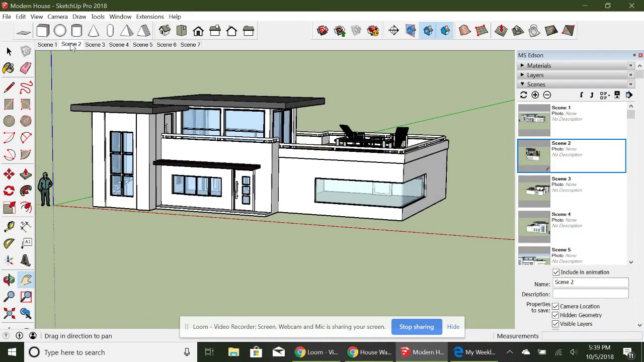Select the Push/Pull tool

point(26,174)
